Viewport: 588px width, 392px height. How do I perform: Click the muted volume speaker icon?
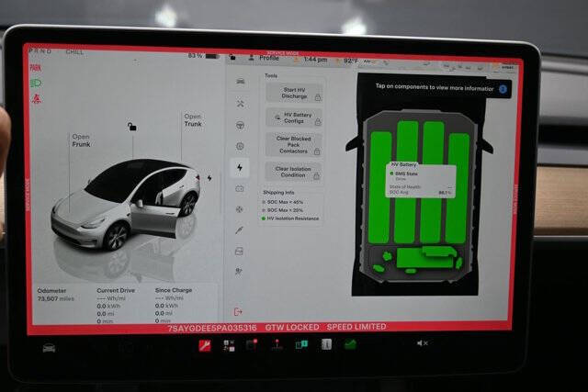tap(423, 343)
